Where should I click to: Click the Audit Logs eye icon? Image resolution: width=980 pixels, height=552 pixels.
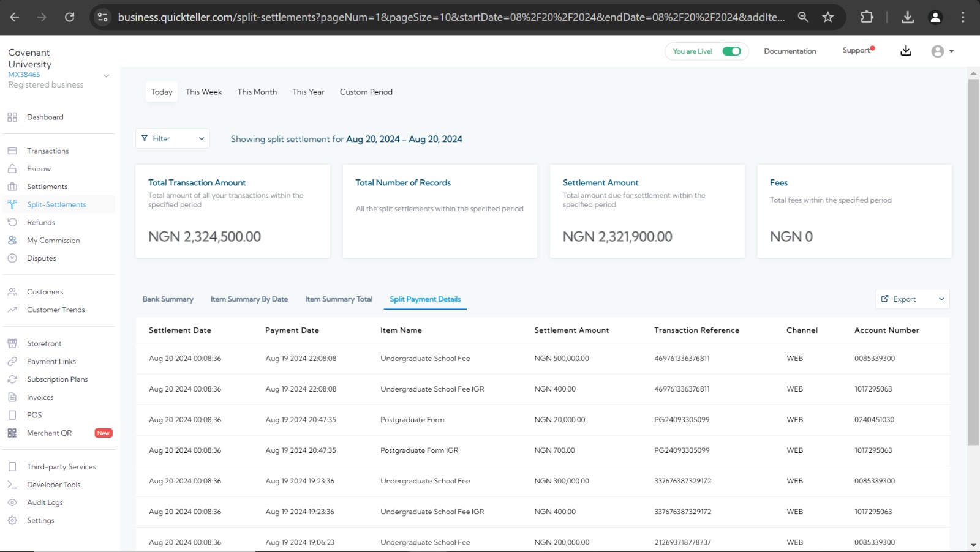(x=12, y=502)
